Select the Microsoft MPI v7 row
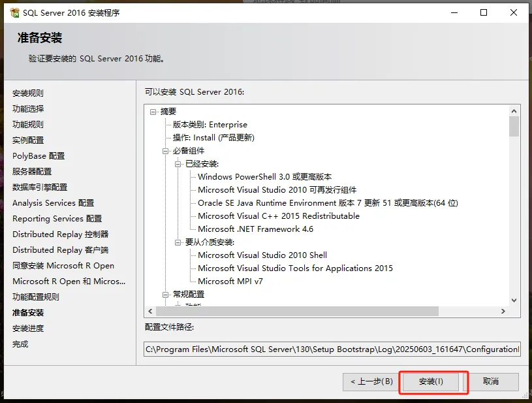Viewport: 532px width, 403px height. (230, 282)
